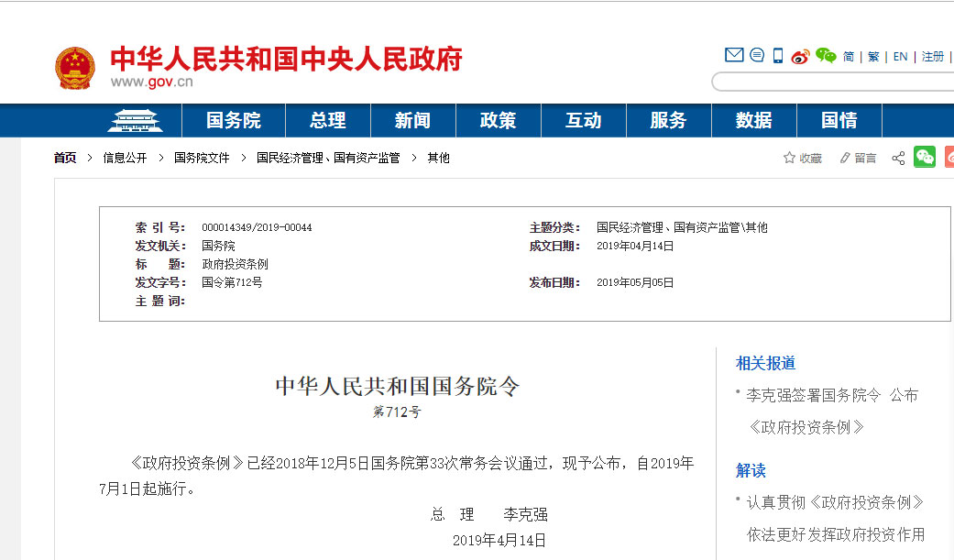Open the red Weibo icon in header
Viewport: 954px width, 560px height.
(801, 56)
